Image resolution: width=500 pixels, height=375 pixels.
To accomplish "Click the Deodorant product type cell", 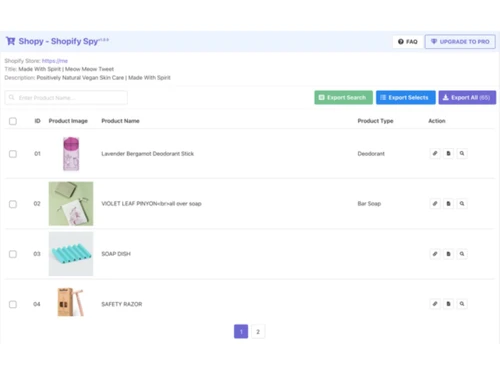I will [371, 154].
